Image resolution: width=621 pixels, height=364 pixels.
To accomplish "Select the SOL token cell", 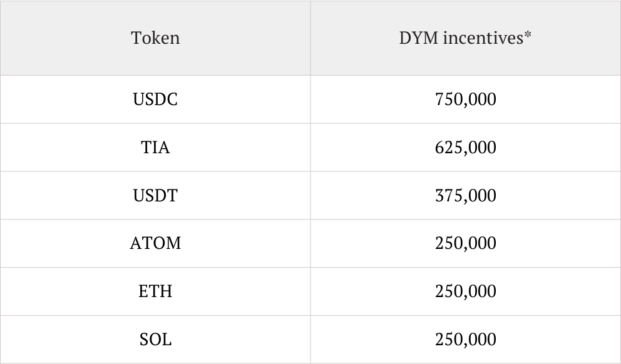I will point(155,340).
